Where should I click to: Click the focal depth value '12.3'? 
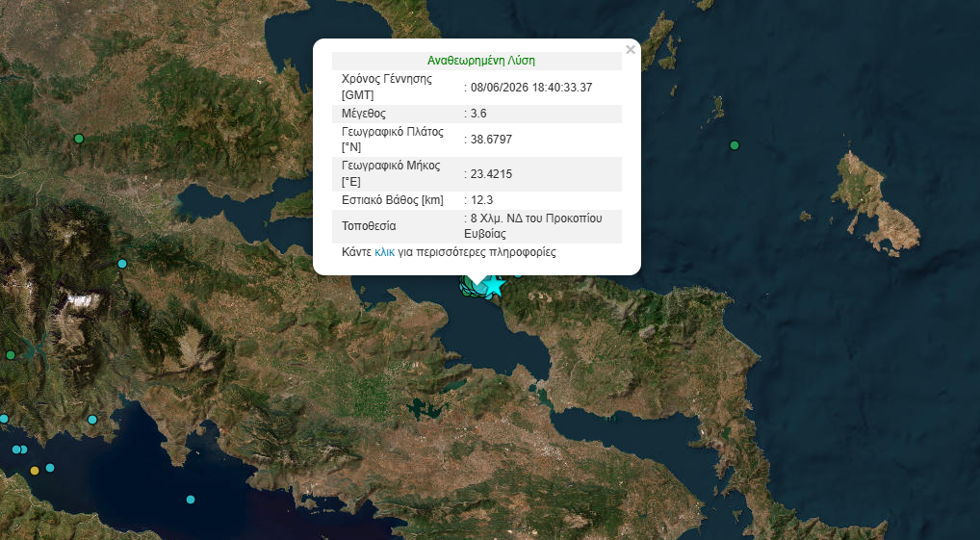point(481,200)
